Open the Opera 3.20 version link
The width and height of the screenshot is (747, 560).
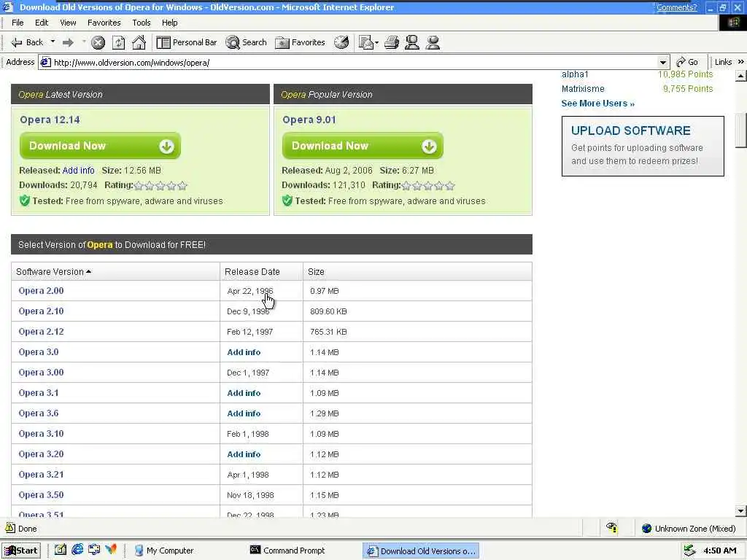pos(41,455)
